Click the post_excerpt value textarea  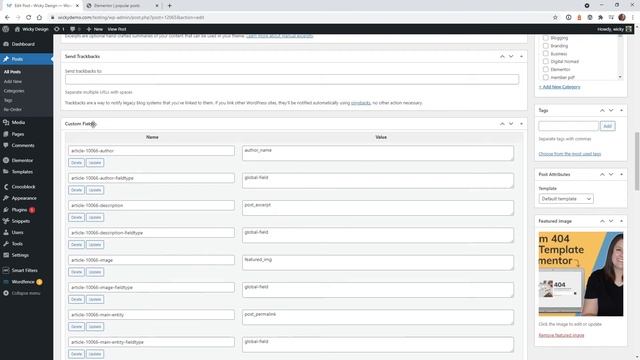coord(378,208)
